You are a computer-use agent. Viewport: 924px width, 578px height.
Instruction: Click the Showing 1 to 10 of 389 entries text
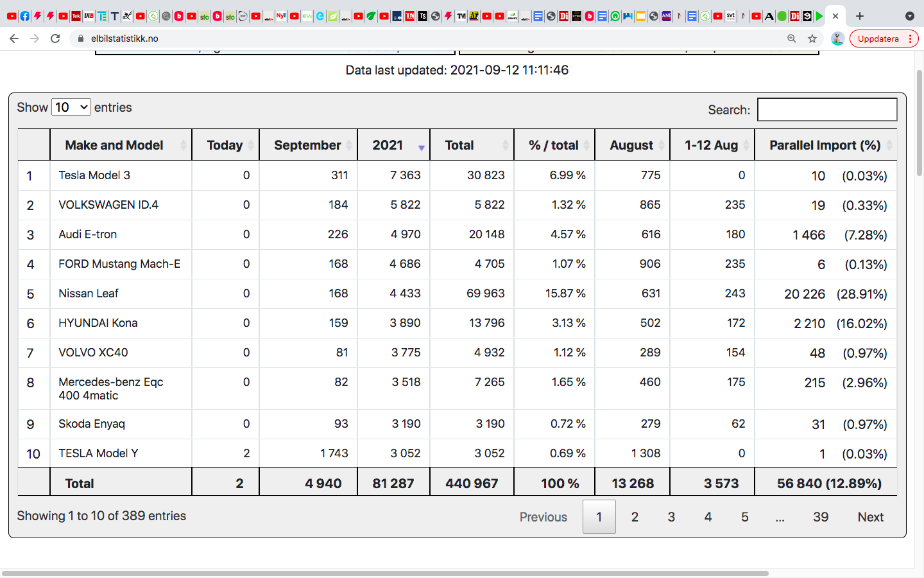(x=101, y=516)
